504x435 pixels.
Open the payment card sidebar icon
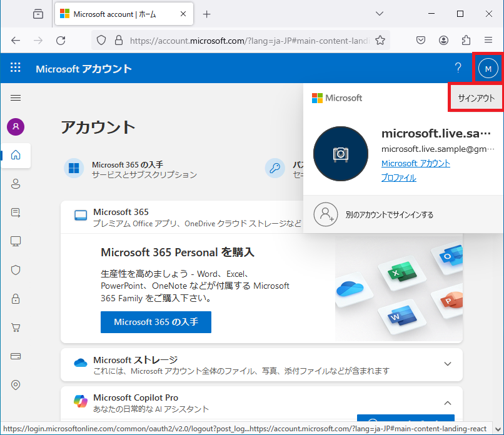(x=16, y=356)
